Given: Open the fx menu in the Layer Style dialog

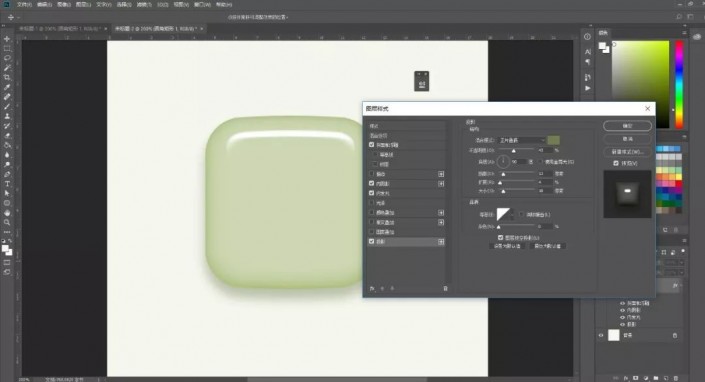Looking at the screenshot, I should [372, 289].
